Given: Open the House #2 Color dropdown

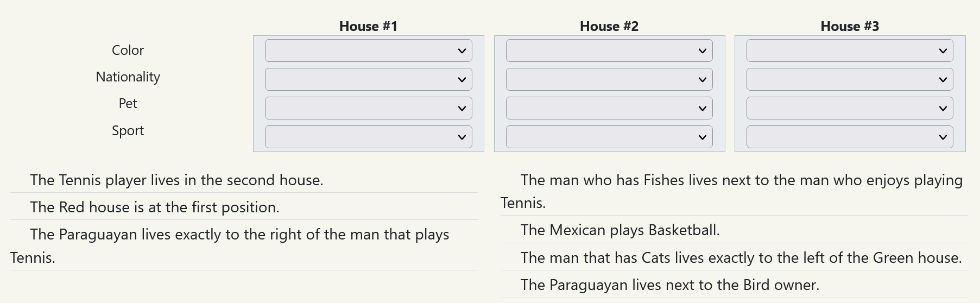Looking at the screenshot, I should point(609,51).
